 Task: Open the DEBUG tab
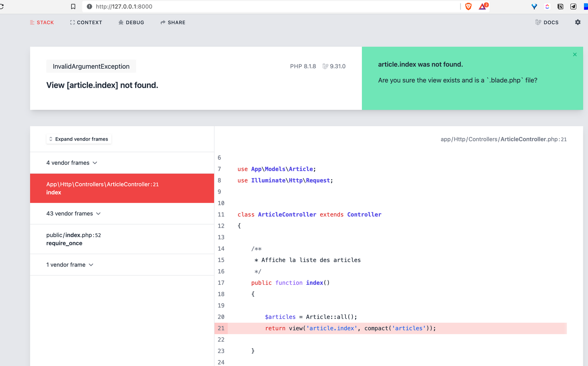tap(131, 22)
